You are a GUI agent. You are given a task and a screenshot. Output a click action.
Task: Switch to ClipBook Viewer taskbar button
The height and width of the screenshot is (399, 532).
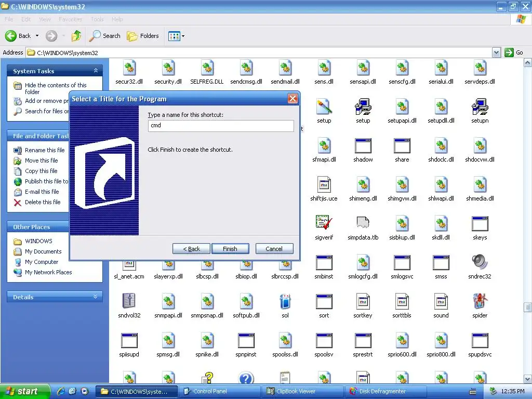coord(302,391)
